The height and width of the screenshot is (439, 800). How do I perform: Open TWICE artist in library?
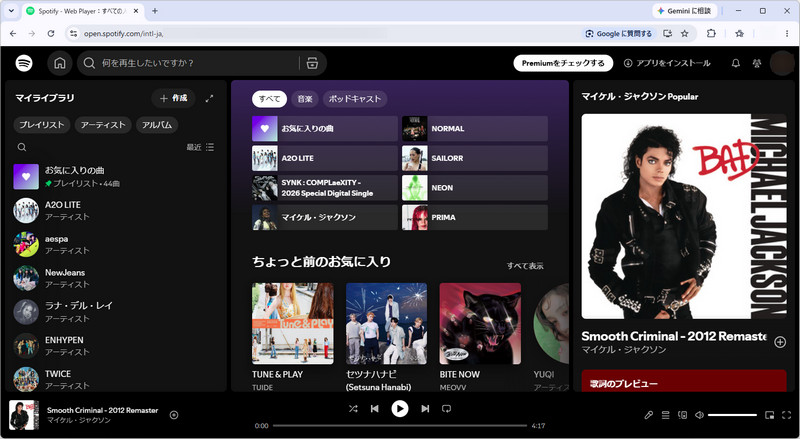(x=115, y=379)
